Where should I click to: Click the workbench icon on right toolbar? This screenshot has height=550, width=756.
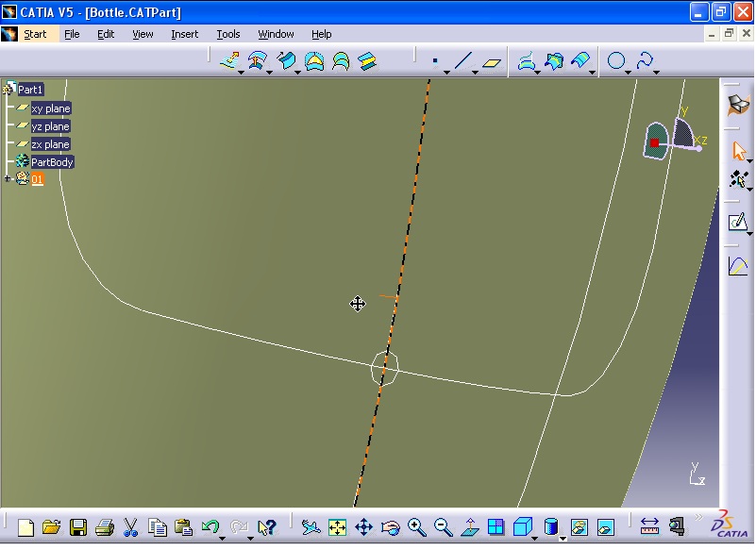[739, 105]
